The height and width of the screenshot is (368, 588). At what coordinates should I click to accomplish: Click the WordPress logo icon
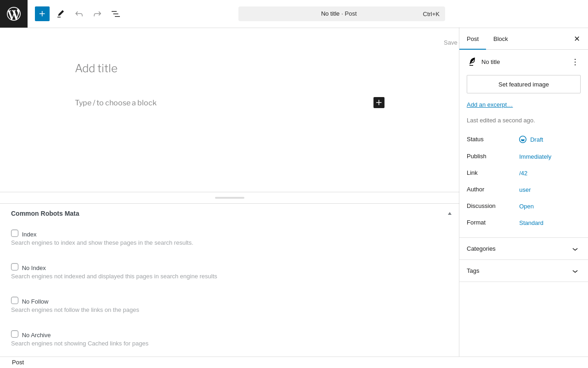pyautogui.click(x=14, y=14)
